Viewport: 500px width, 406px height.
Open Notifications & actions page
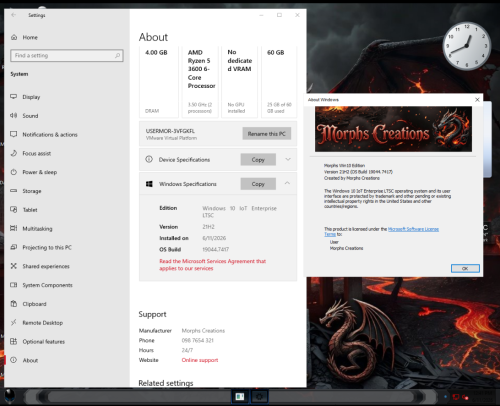click(50, 135)
